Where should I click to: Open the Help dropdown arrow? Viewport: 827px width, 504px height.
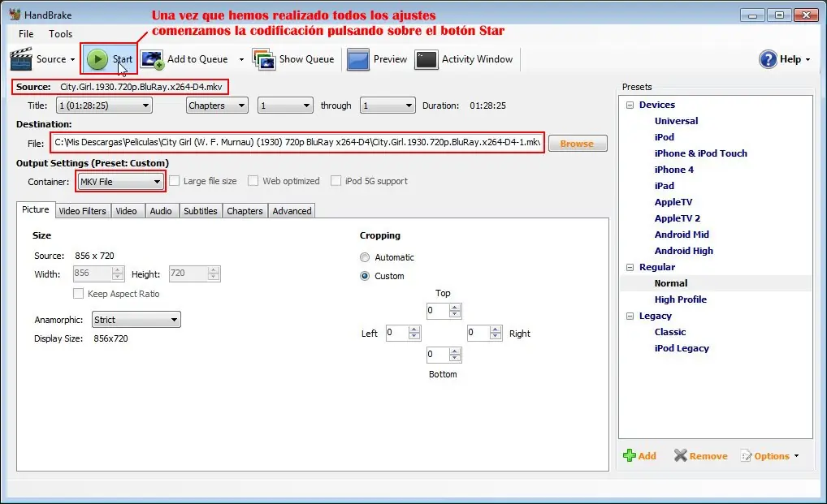point(808,59)
